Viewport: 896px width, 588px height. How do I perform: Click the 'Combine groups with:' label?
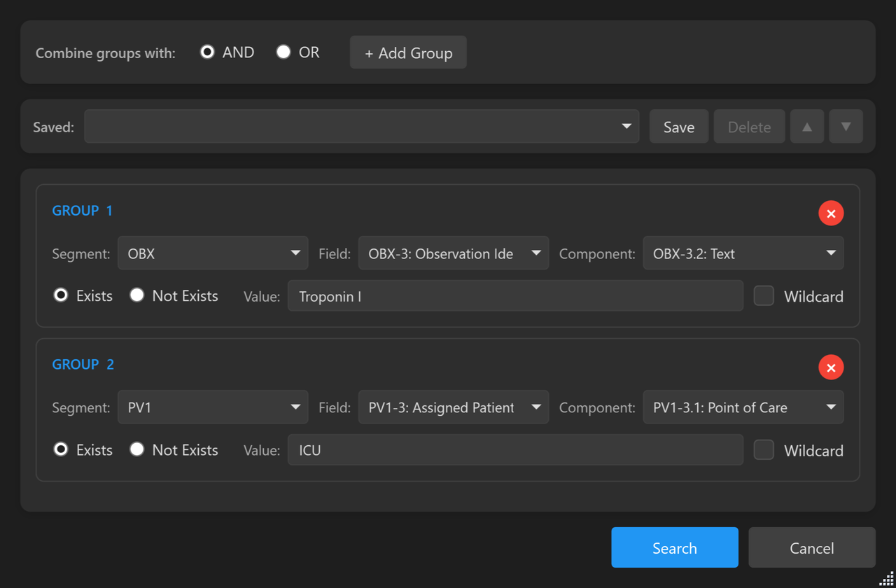[106, 53]
